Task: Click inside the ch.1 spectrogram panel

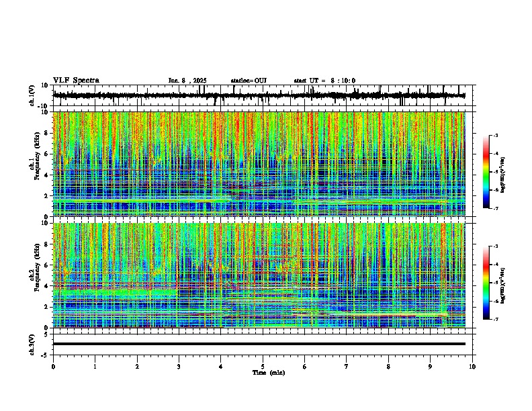Action: pos(259,164)
